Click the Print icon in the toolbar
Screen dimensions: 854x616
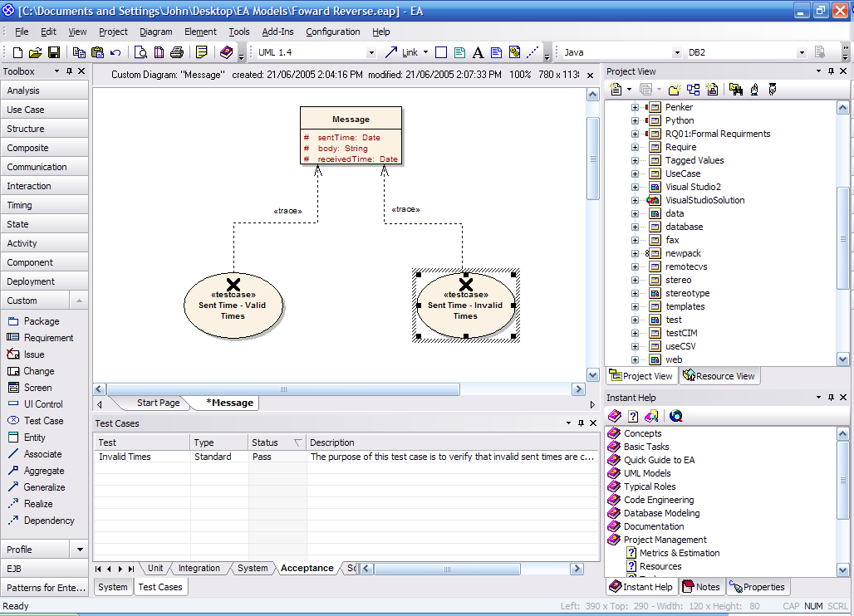(x=177, y=52)
